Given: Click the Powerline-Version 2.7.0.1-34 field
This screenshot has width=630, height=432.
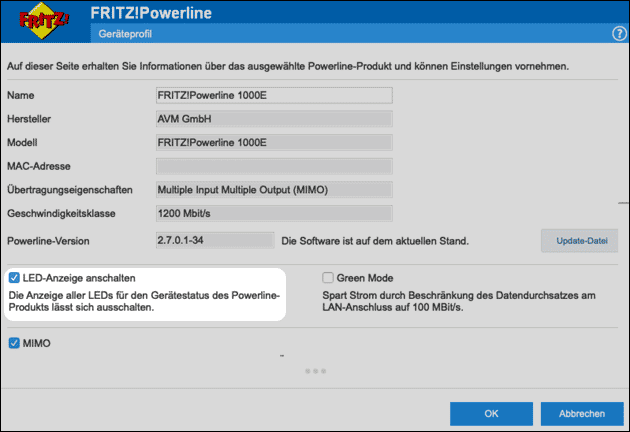Looking at the screenshot, I should coord(215,240).
